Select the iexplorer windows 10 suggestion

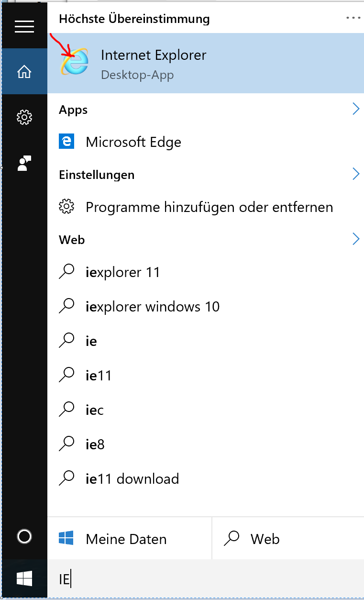point(152,307)
